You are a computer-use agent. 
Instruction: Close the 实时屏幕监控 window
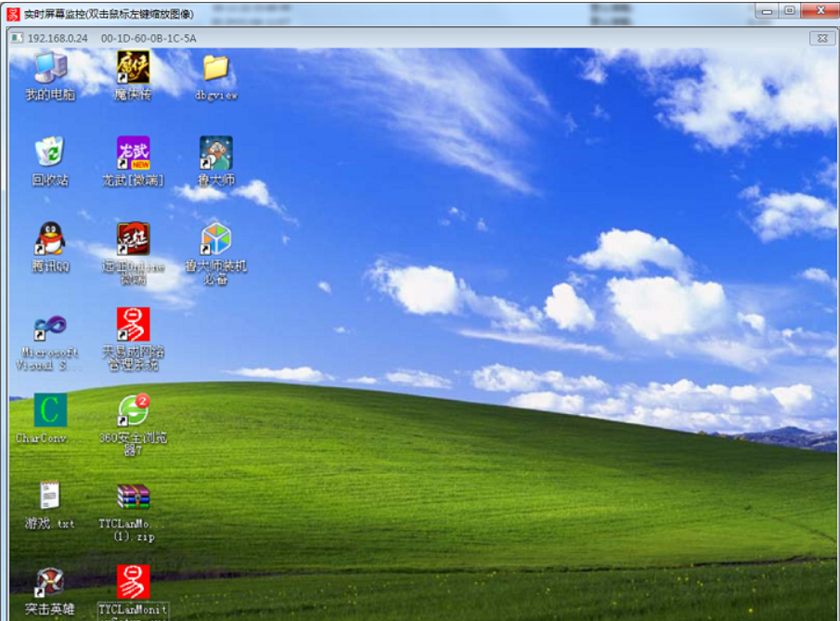click(821, 11)
